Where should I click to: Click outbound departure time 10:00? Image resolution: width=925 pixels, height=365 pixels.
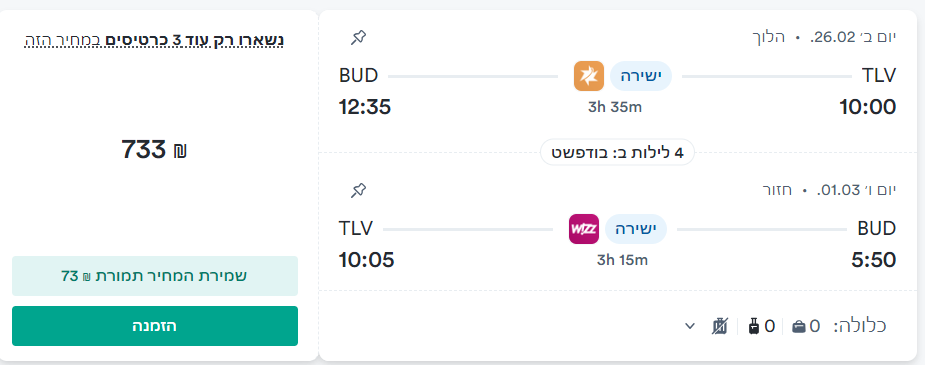coord(868,107)
